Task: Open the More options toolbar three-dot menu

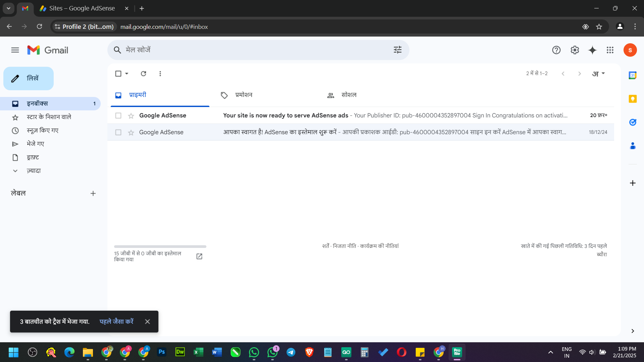Action: (x=160, y=73)
